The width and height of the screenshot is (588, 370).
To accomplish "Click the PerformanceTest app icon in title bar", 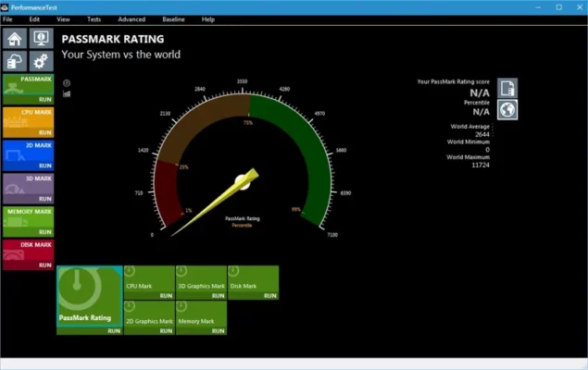I will (5, 7).
